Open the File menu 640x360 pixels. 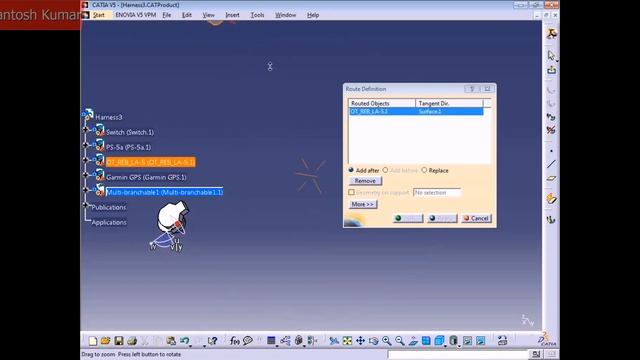point(167,15)
